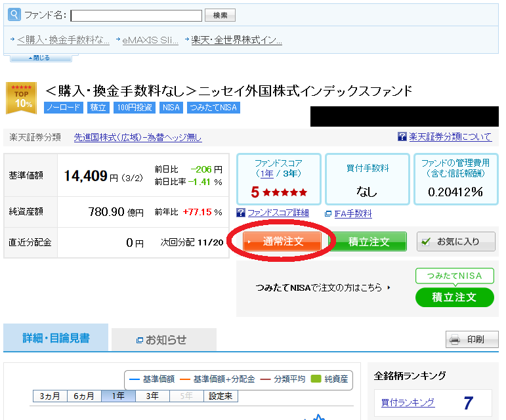The height and width of the screenshot is (420, 506).
Task: Open the 詳細・目論見書 tab
Action: 56,338
